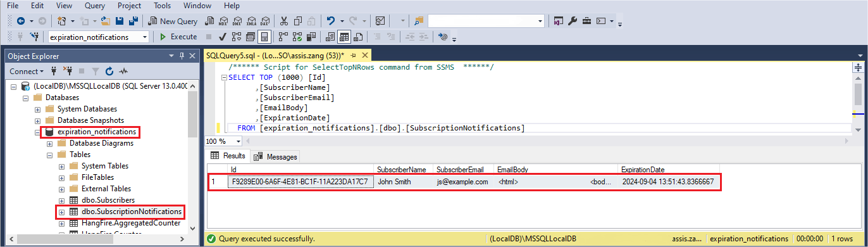Toggle IntelliSense Enabled icon
This screenshot has height=247, width=868.
[264, 37]
